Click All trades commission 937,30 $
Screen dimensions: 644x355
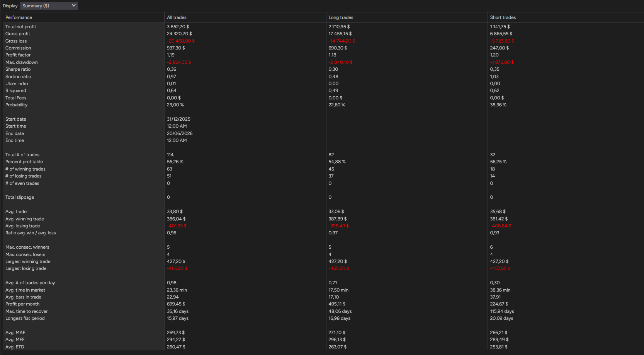click(176, 48)
